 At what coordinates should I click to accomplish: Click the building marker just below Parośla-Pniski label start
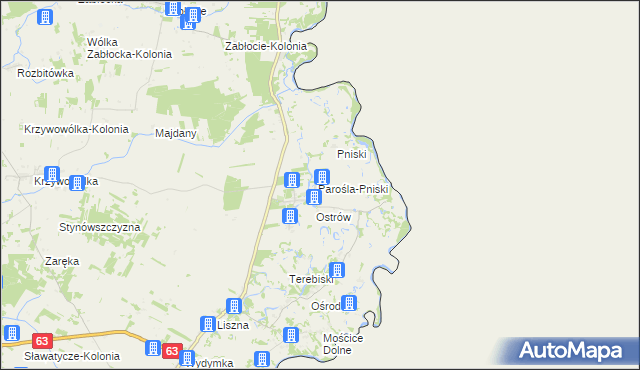[x=314, y=197]
